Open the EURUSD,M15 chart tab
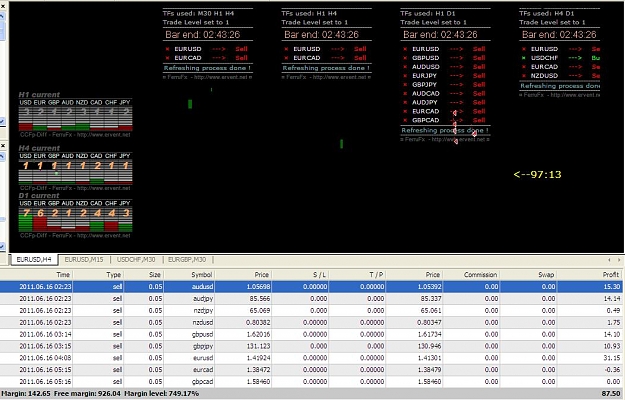The width and height of the screenshot is (625, 400). 84,260
